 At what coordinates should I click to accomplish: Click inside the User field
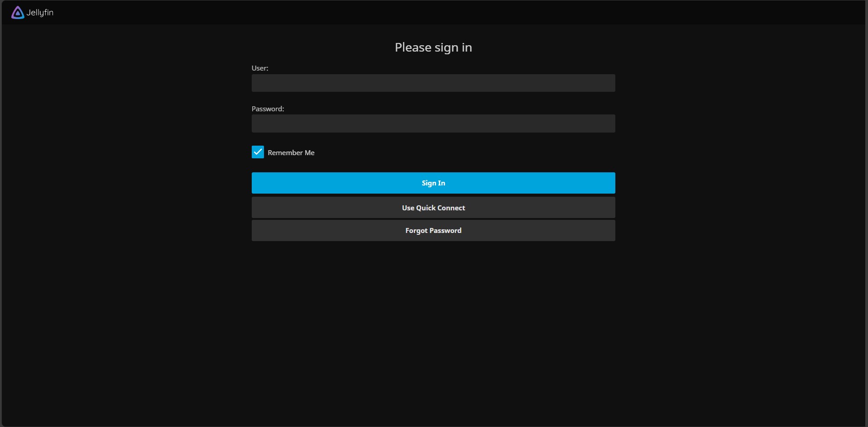(x=433, y=83)
